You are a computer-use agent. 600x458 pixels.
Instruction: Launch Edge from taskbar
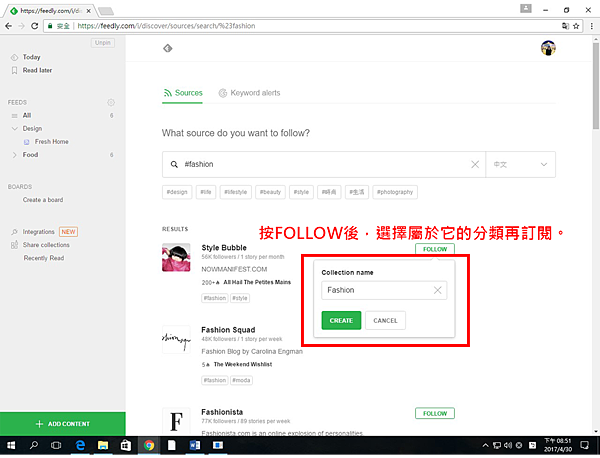point(80,445)
